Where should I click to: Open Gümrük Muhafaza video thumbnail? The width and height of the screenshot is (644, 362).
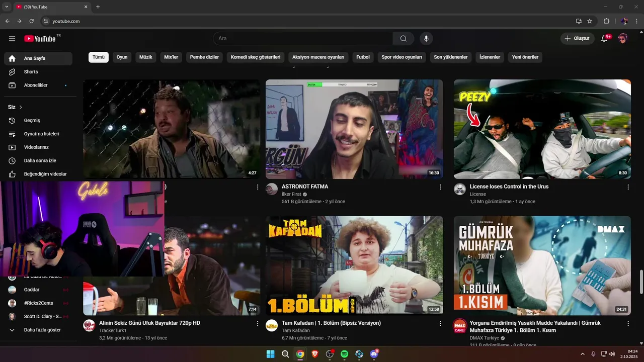point(542,265)
